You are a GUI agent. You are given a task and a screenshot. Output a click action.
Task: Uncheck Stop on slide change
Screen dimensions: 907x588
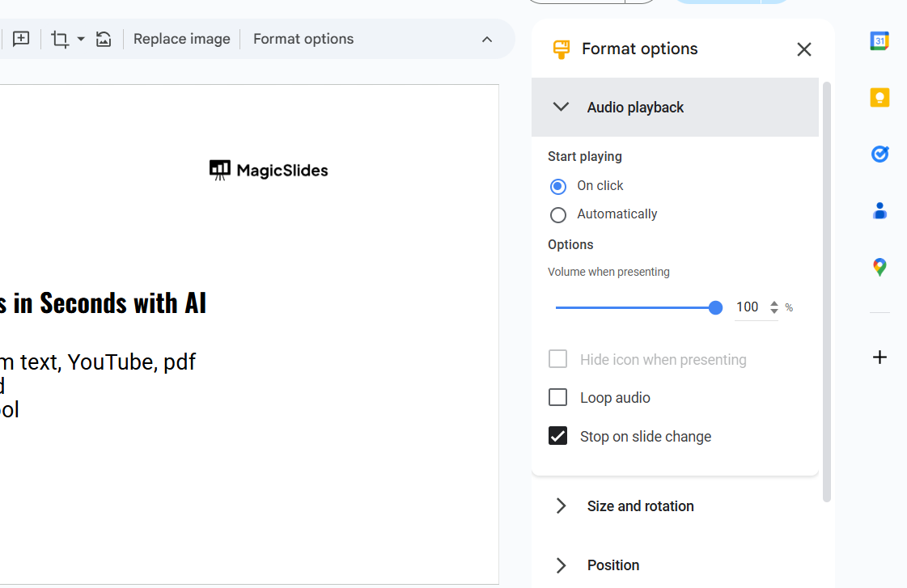(558, 436)
